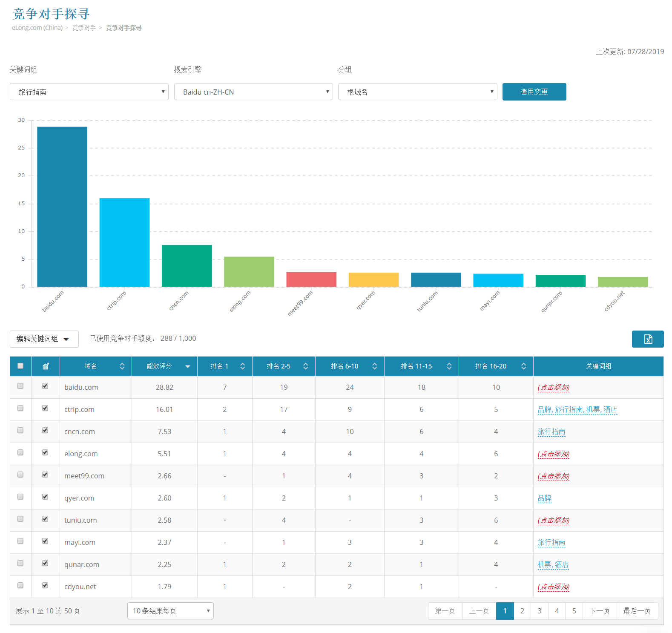Sort by 排名 11-15 column arrows
Image resolution: width=672 pixels, height=633 pixels.
point(449,366)
